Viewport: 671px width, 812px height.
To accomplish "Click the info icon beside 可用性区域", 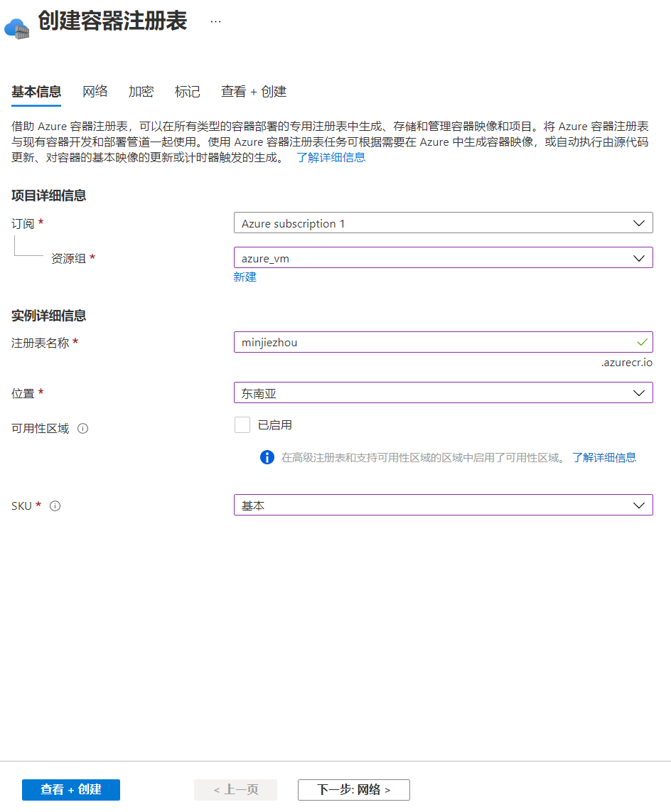I will click(x=83, y=428).
